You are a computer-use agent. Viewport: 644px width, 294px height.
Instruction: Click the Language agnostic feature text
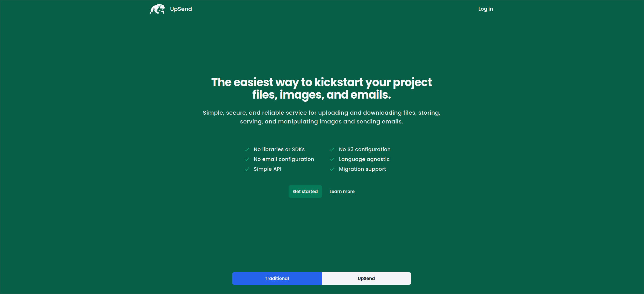click(364, 159)
